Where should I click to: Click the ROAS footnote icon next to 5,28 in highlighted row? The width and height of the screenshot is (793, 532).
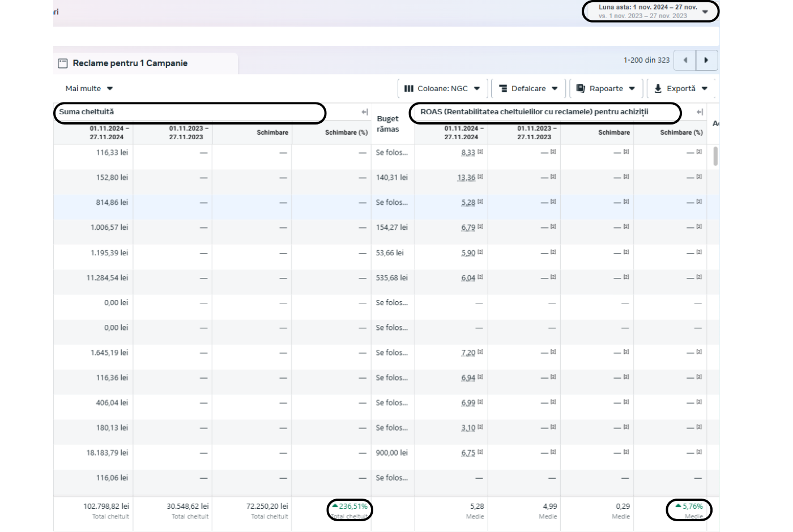pyautogui.click(x=480, y=201)
